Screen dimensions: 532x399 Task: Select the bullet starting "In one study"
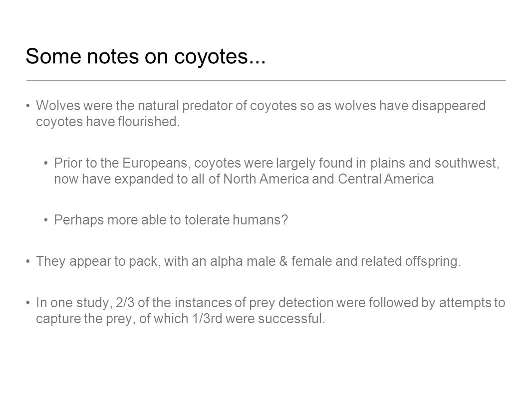(271, 311)
